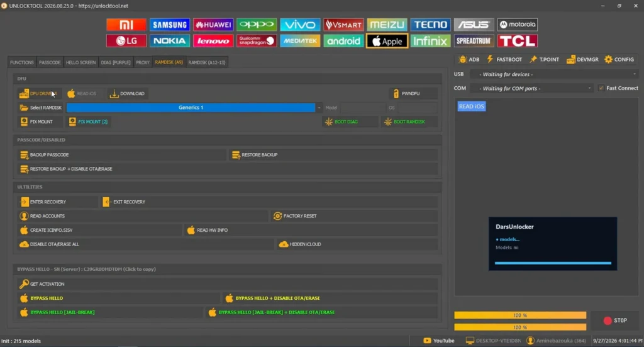
Task: Click RESTORE BACKUP + DISABLE OTA/ERASE
Action: (x=227, y=169)
